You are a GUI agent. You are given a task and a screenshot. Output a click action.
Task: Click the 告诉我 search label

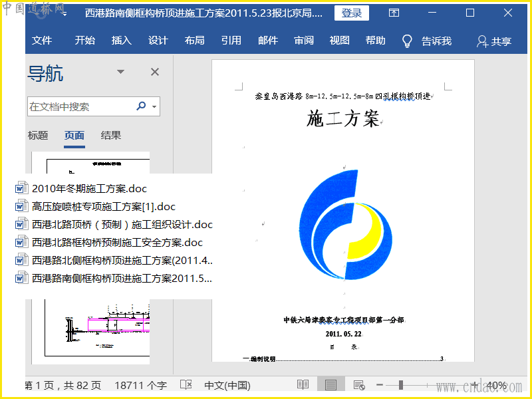point(436,41)
